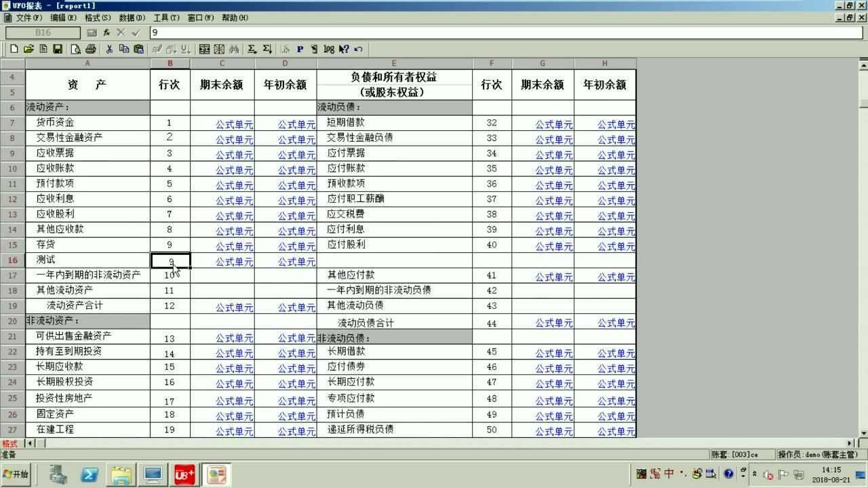Click the 开始 Start button

pos(16,474)
